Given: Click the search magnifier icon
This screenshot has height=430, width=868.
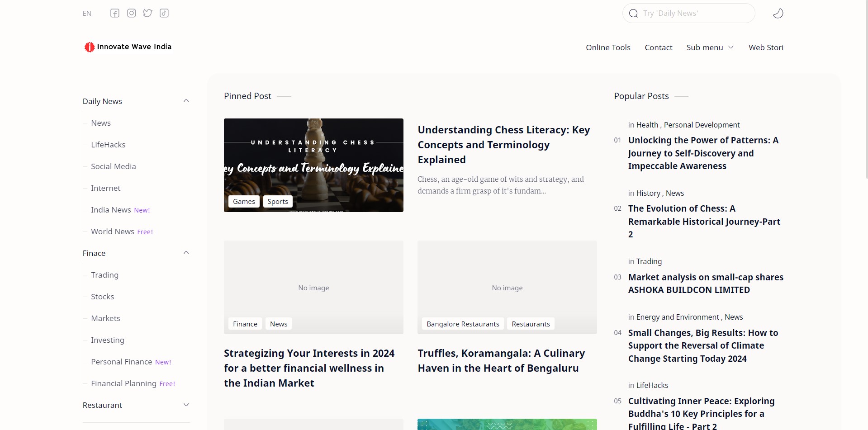Looking at the screenshot, I should (x=633, y=14).
